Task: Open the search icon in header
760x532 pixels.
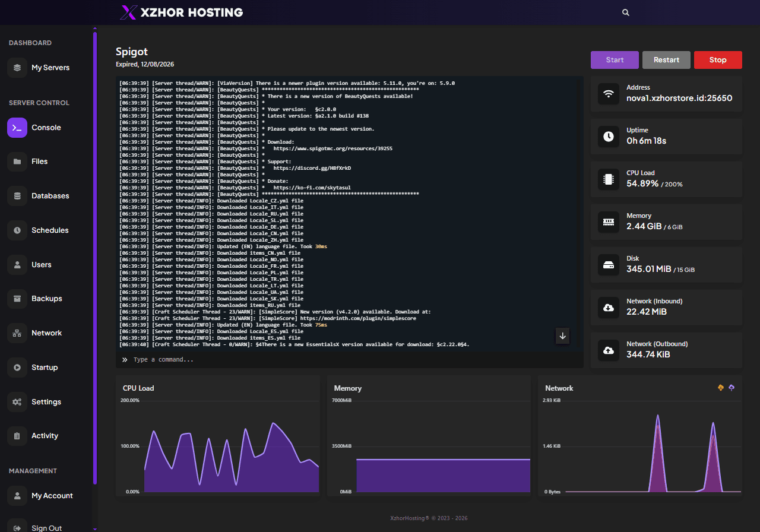Action: [625, 12]
